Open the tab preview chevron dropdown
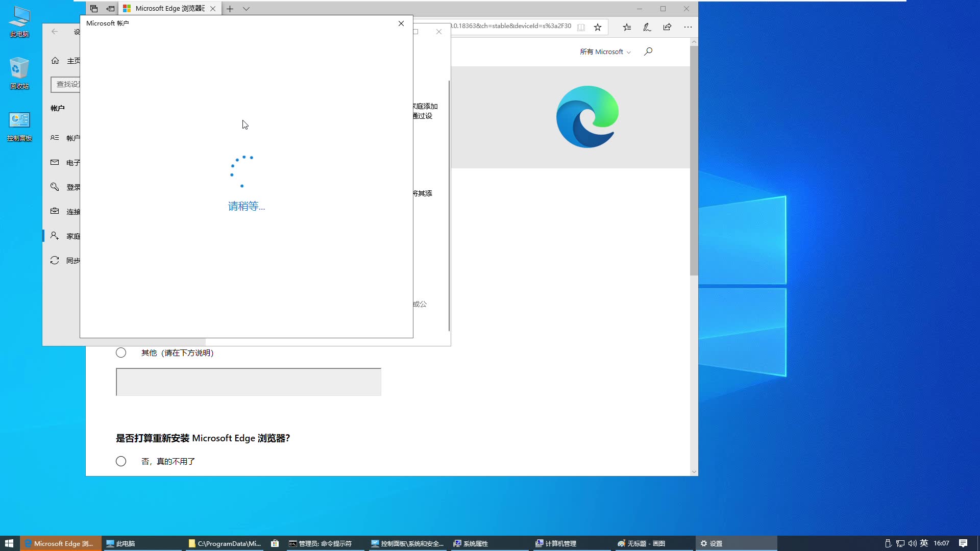This screenshot has width=980, height=551. (246, 9)
